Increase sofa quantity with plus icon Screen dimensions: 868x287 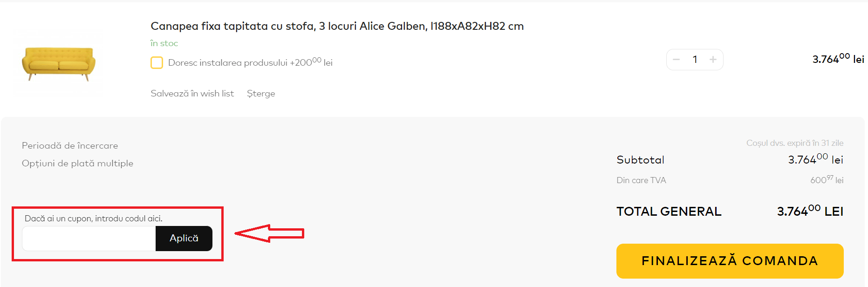click(713, 60)
